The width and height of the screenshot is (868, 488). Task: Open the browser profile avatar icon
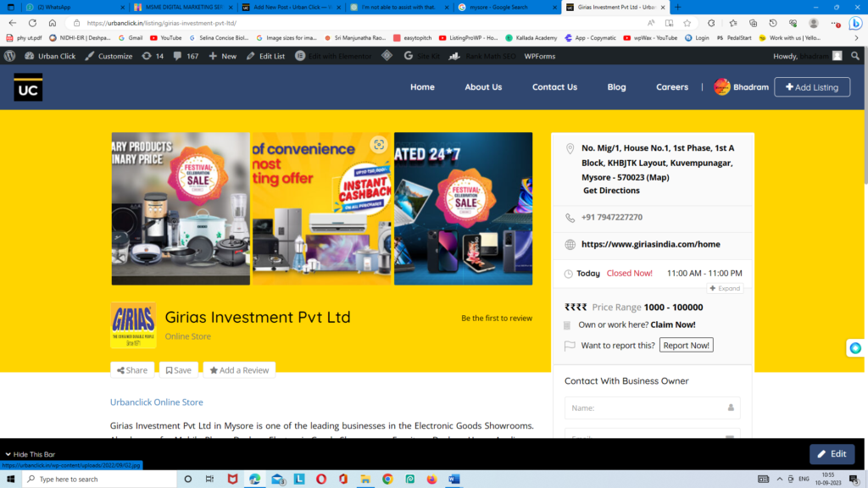[x=814, y=23]
